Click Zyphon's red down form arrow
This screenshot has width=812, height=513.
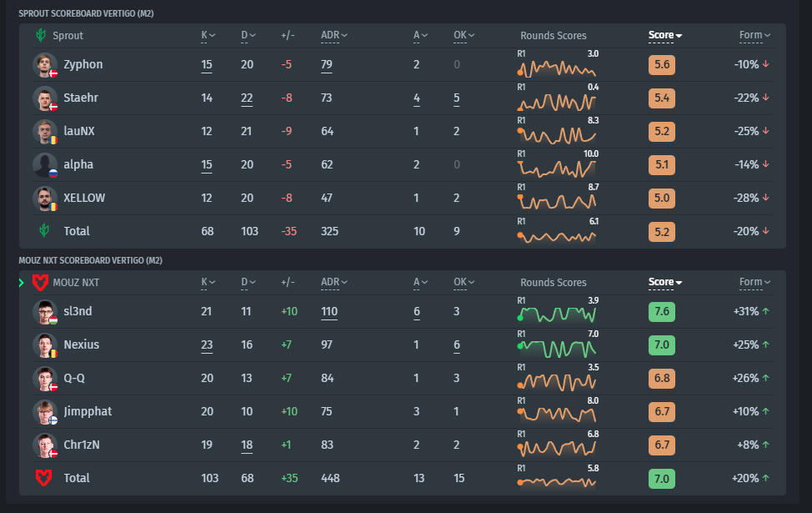766,64
